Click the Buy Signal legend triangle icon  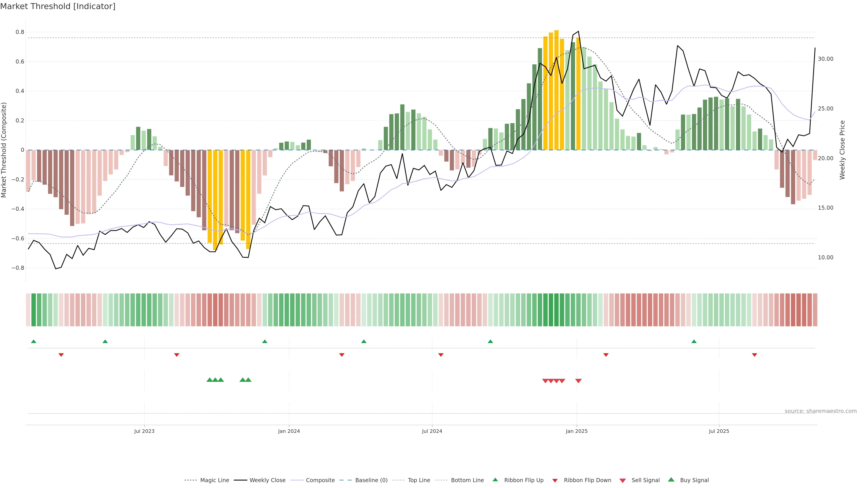point(671,480)
